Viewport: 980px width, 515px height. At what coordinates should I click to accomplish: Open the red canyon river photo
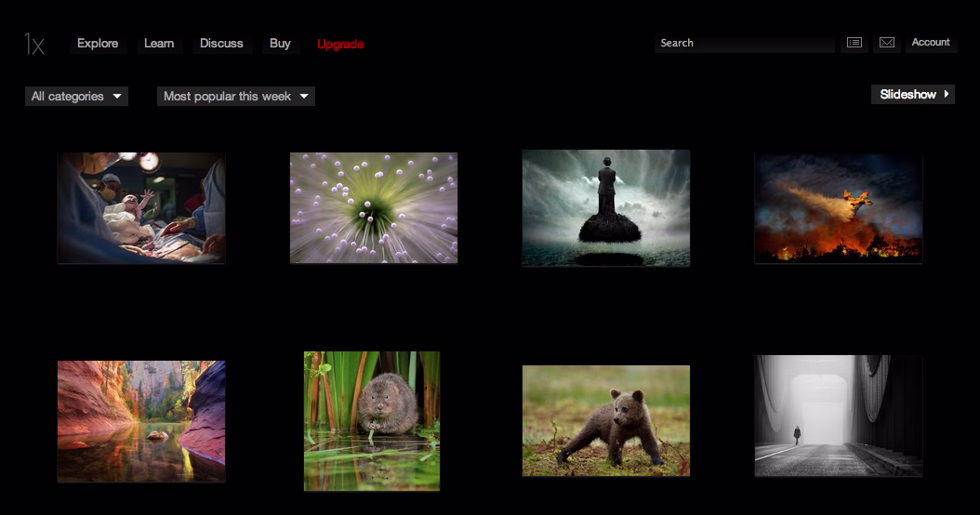pyautogui.click(x=141, y=421)
